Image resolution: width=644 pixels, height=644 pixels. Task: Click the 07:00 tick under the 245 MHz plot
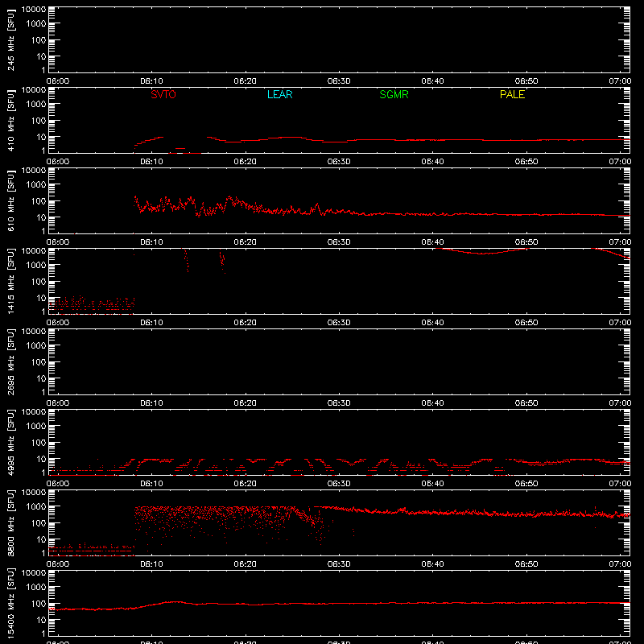[x=620, y=81]
